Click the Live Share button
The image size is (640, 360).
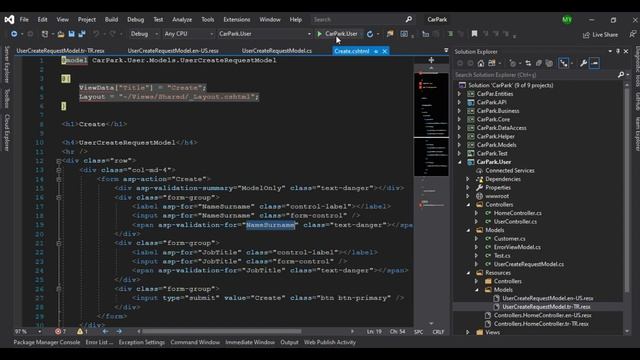point(600,35)
